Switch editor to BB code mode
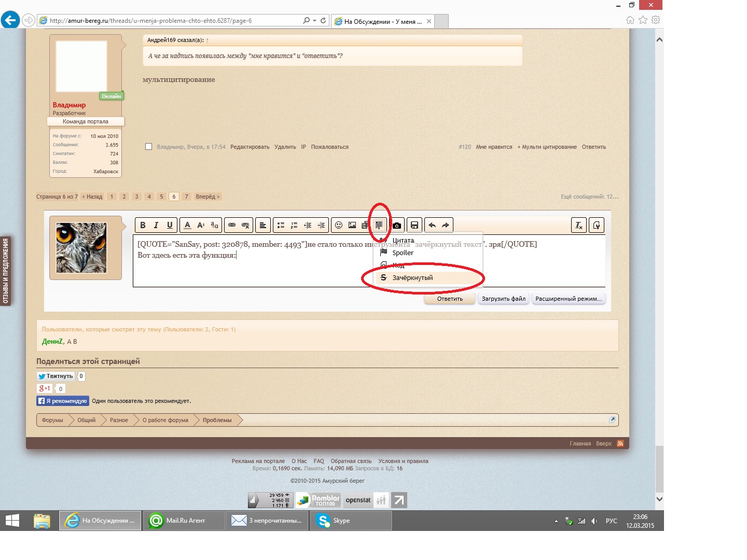The height and width of the screenshot is (560, 747). coord(597,225)
